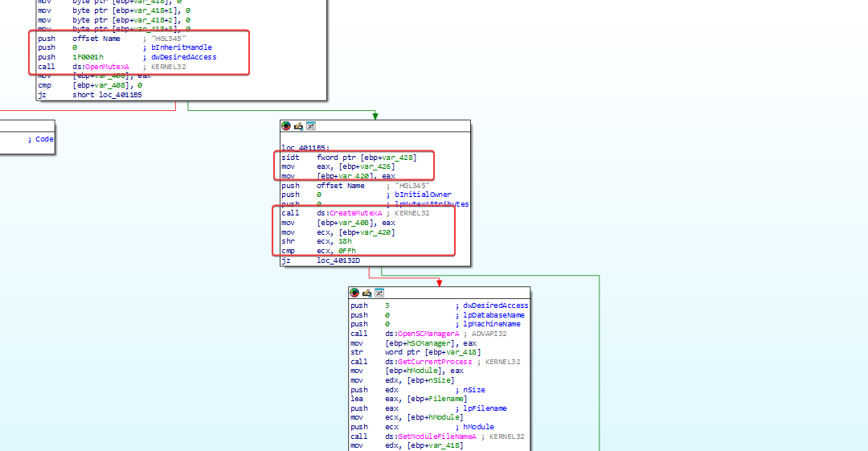This screenshot has height=451, width=868.
Task: Select the '; hModule' comment
Action: pyautogui.click(x=475, y=427)
